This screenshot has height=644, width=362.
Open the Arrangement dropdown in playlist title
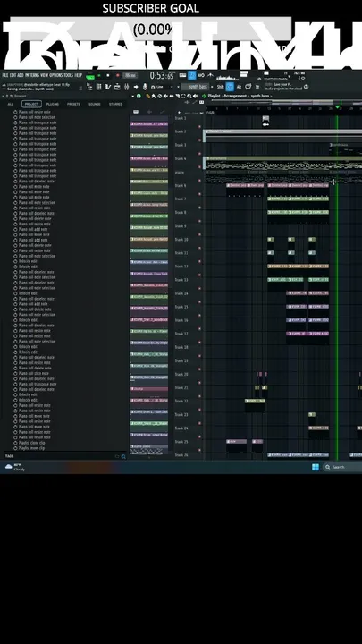(x=237, y=96)
